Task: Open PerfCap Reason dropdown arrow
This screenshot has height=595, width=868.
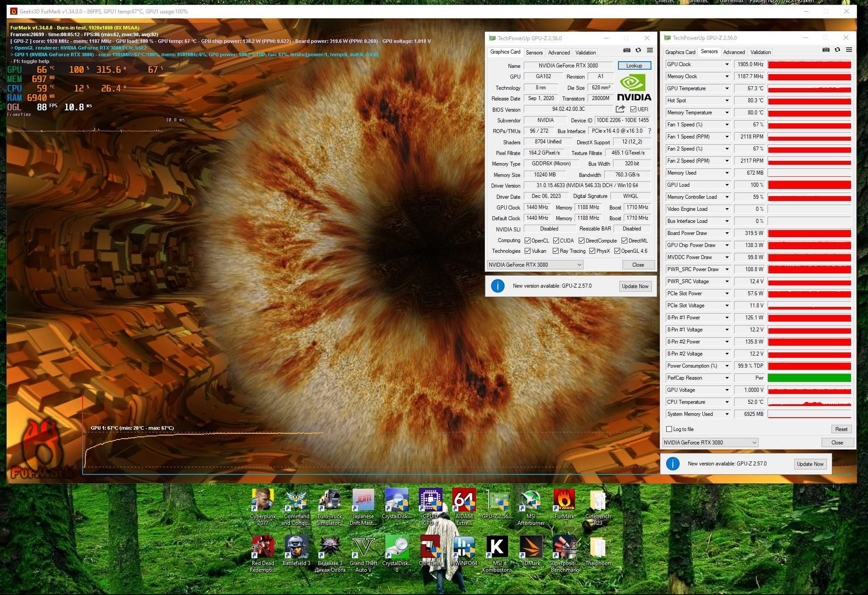Action: click(727, 378)
